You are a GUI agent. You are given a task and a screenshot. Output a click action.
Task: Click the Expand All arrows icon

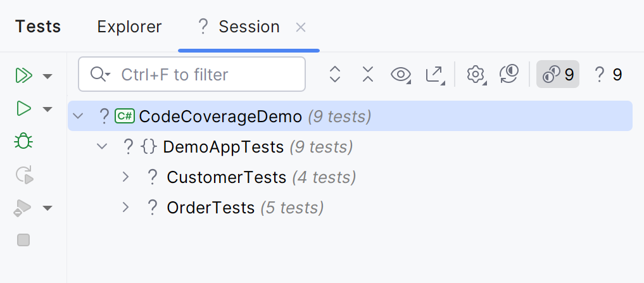(336, 75)
